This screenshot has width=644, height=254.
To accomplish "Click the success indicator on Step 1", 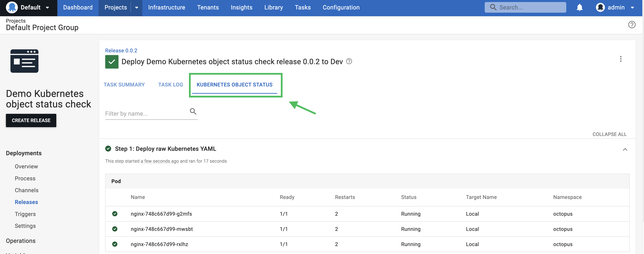I will pos(108,149).
